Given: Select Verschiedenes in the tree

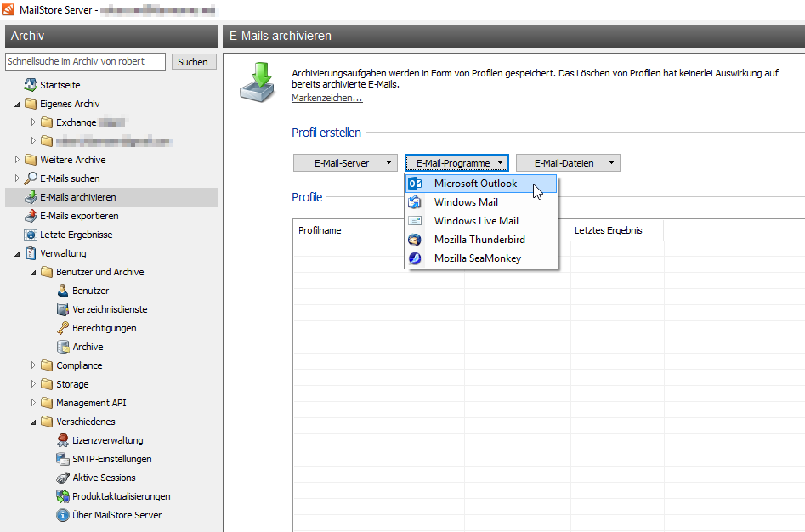Looking at the screenshot, I should [86, 422].
